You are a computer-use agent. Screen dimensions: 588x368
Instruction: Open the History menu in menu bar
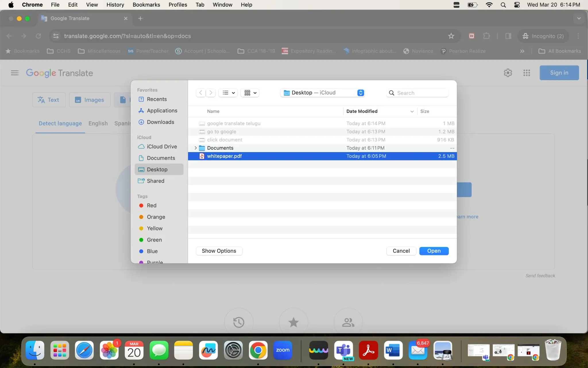click(x=115, y=5)
